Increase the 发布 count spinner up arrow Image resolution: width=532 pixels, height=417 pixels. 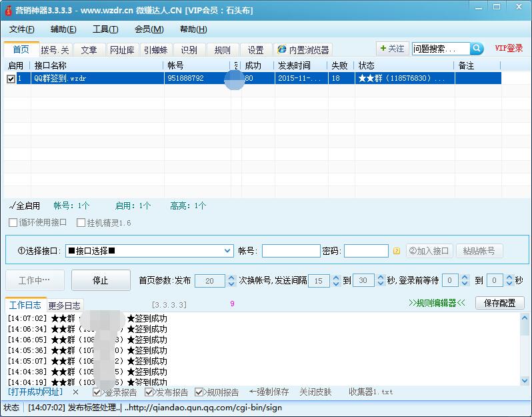click(x=231, y=278)
